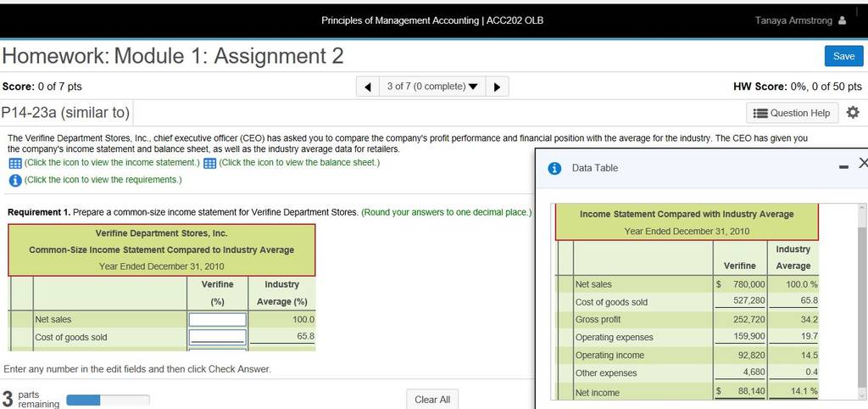This screenshot has height=409, width=868.
Task: Select Net sales 780,000 cell in Data Table
Action: 740,284
